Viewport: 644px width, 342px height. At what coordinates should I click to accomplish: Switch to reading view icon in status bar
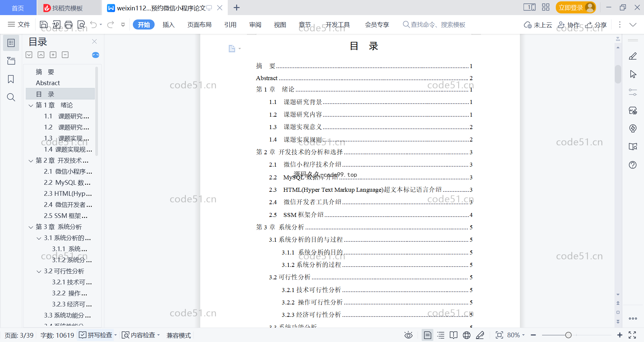(453, 335)
